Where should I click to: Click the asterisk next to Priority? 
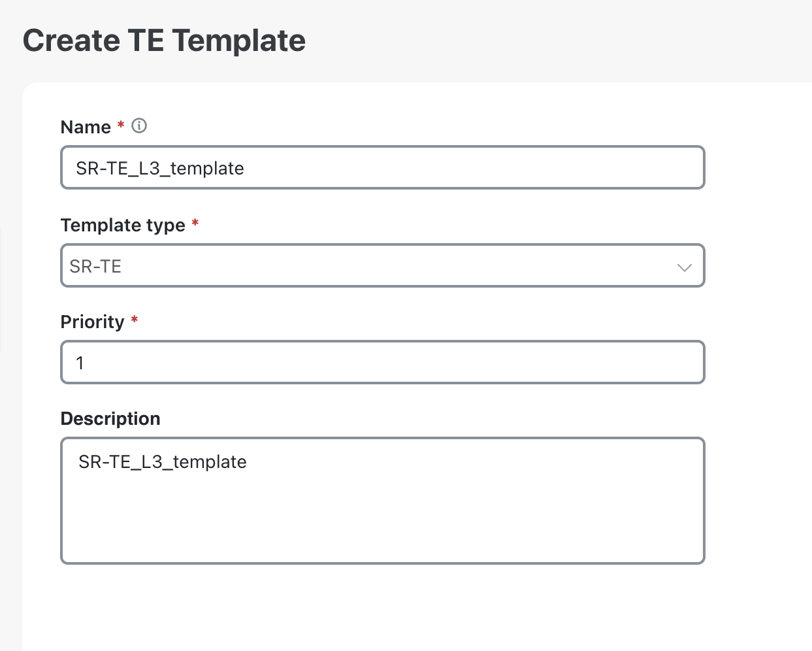(x=134, y=321)
